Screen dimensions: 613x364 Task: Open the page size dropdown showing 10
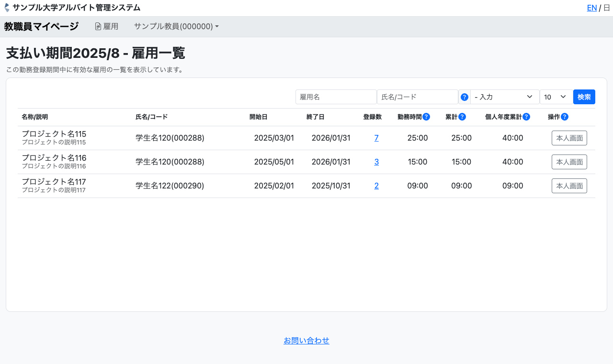click(x=556, y=97)
